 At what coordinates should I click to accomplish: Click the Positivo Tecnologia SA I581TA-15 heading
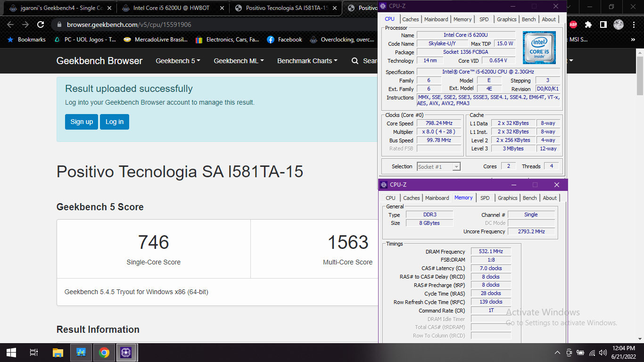(x=180, y=172)
